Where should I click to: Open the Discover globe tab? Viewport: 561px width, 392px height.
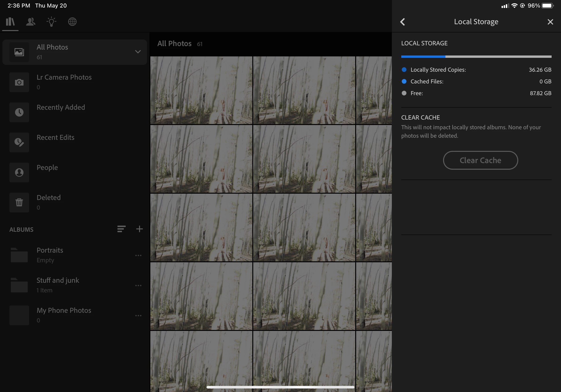(x=72, y=22)
